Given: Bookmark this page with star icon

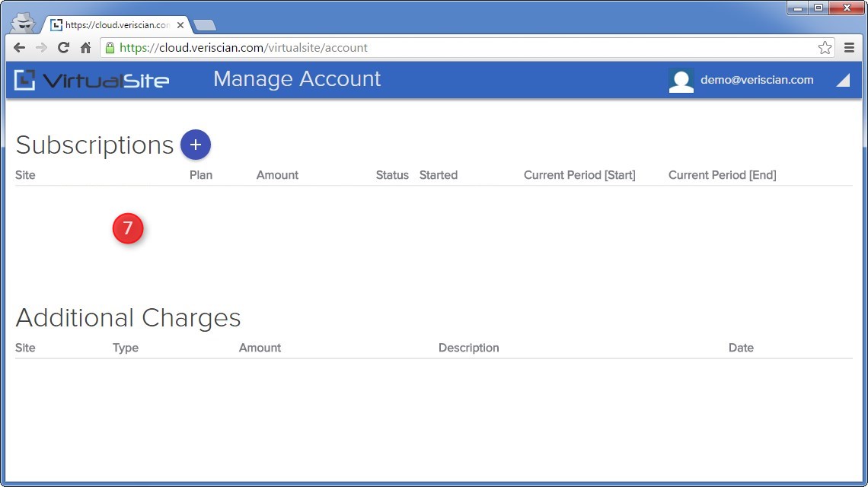Looking at the screenshot, I should click(x=825, y=48).
